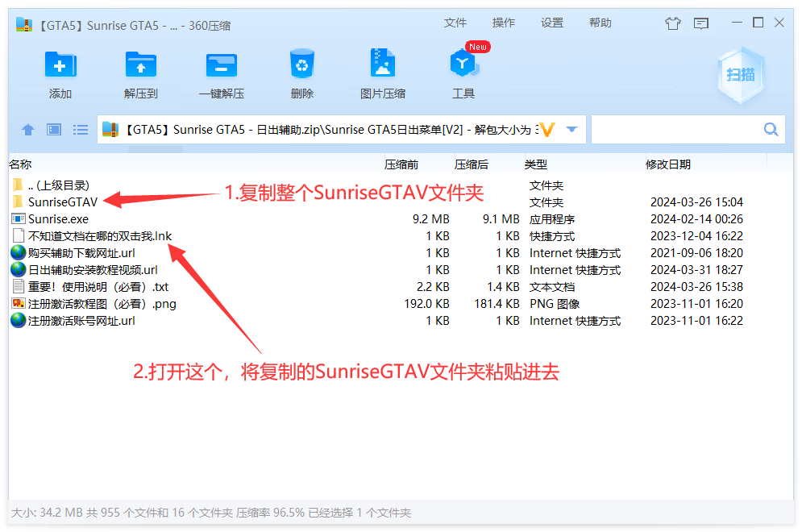This screenshot has width=802, height=532.
Task: Click the up-arrow to go to parent folder
Action: point(27,129)
